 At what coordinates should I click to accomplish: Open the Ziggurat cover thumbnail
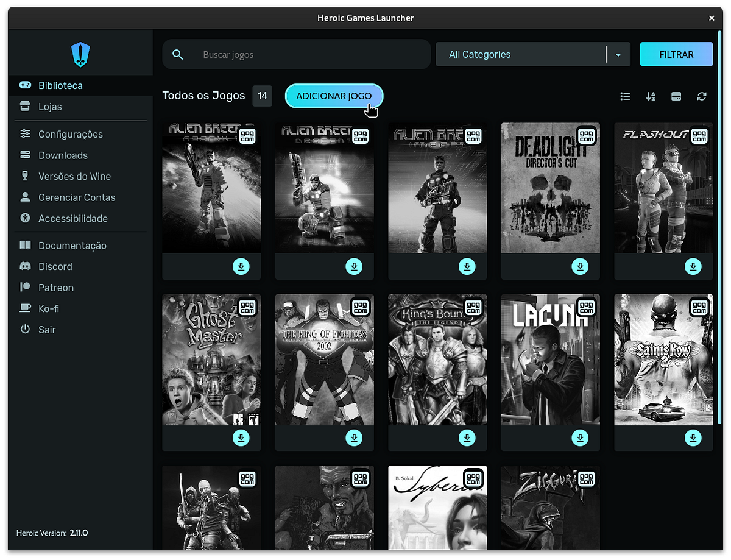[551, 508]
